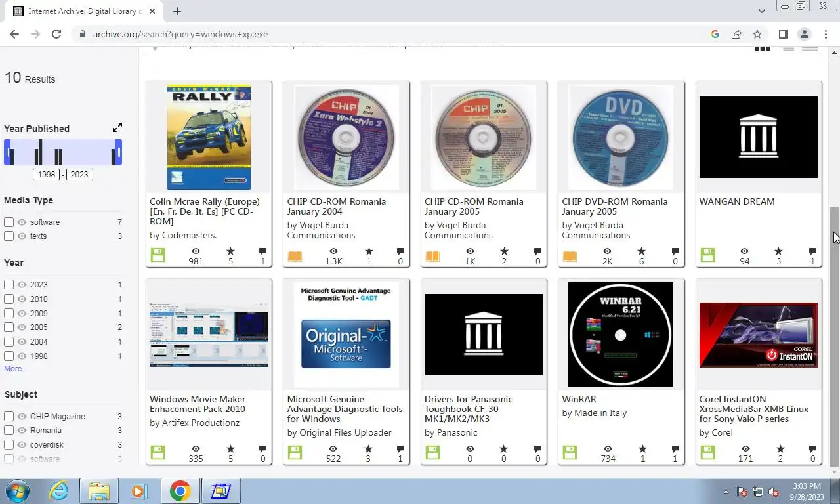Click the right handle of year range slider

click(x=119, y=153)
